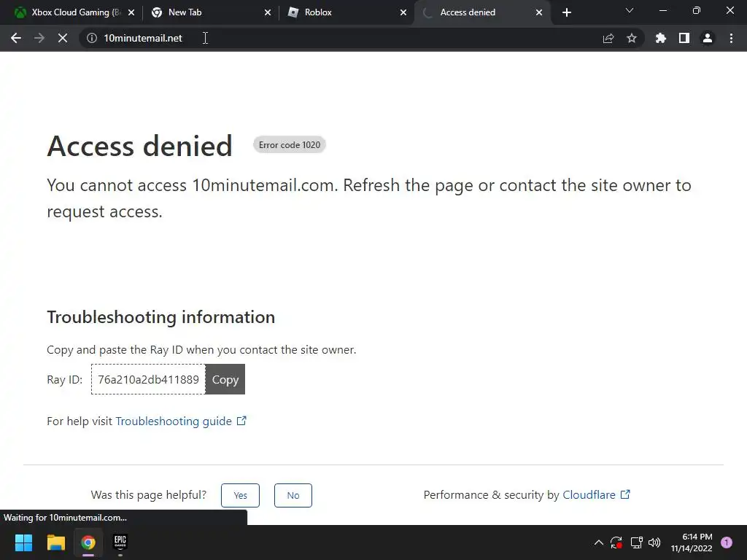Screen dimensions: 747x560
Task: Open the tab search dropdown
Action: coord(630,10)
